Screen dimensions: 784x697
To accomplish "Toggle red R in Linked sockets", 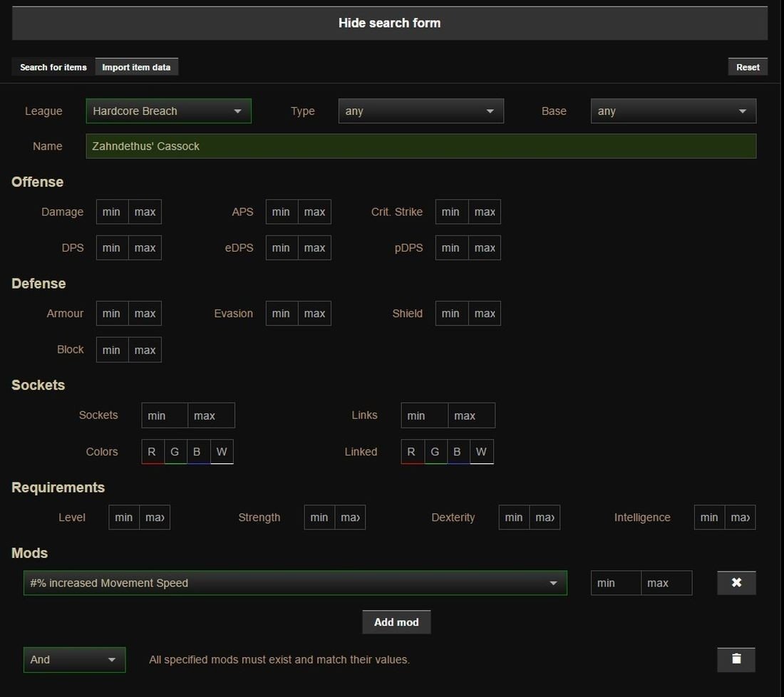I will pyautogui.click(x=412, y=452).
